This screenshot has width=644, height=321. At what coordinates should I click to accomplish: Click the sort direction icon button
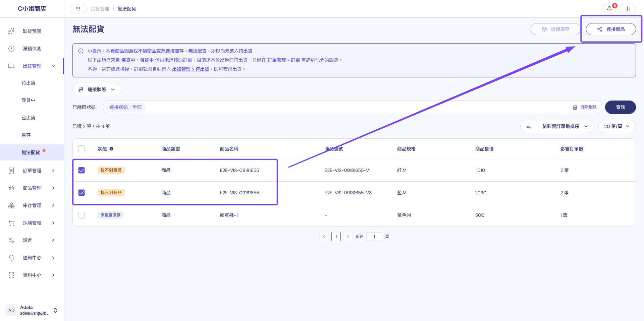coord(529,126)
